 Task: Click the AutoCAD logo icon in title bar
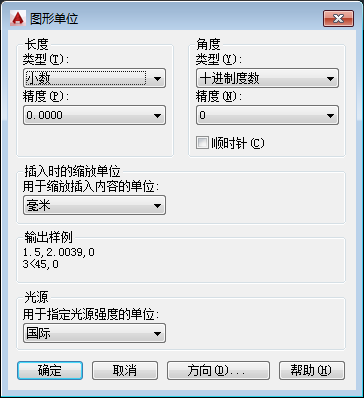click(x=18, y=18)
